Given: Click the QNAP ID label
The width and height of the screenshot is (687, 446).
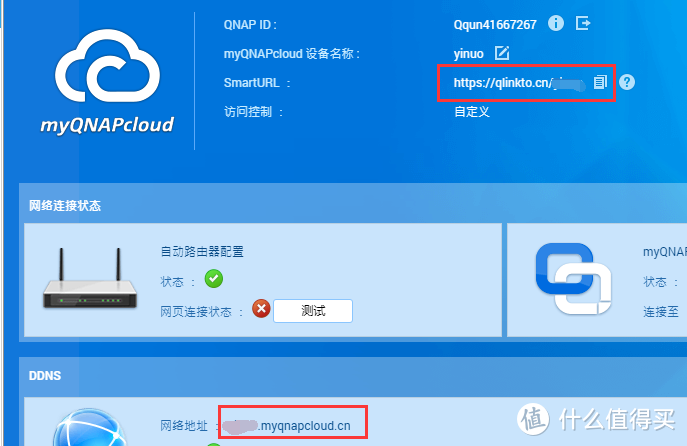Looking at the screenshot, I should point(248,25).
